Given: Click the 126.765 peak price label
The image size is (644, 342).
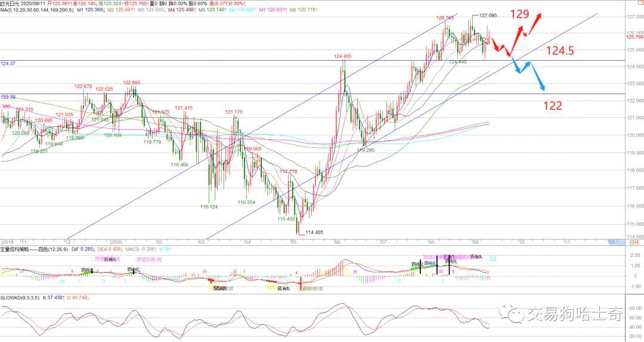Looking at the screenshot, I should coord(445,18).
